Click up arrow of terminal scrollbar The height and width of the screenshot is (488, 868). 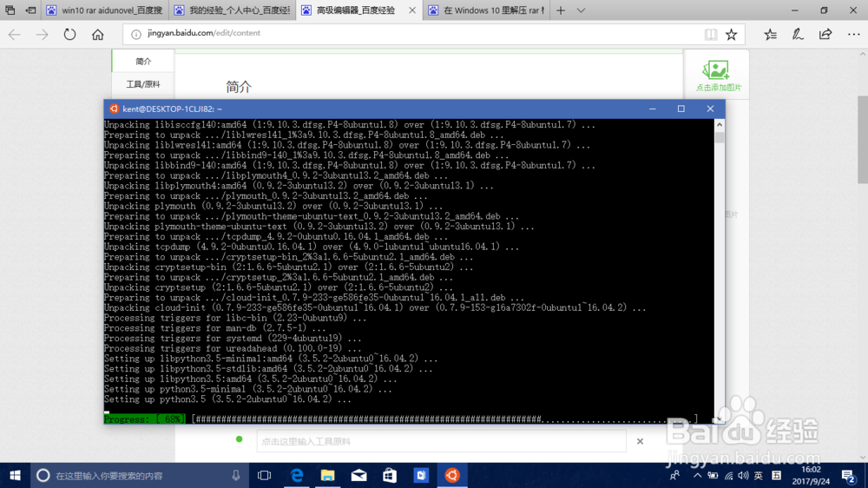(719, 125)
